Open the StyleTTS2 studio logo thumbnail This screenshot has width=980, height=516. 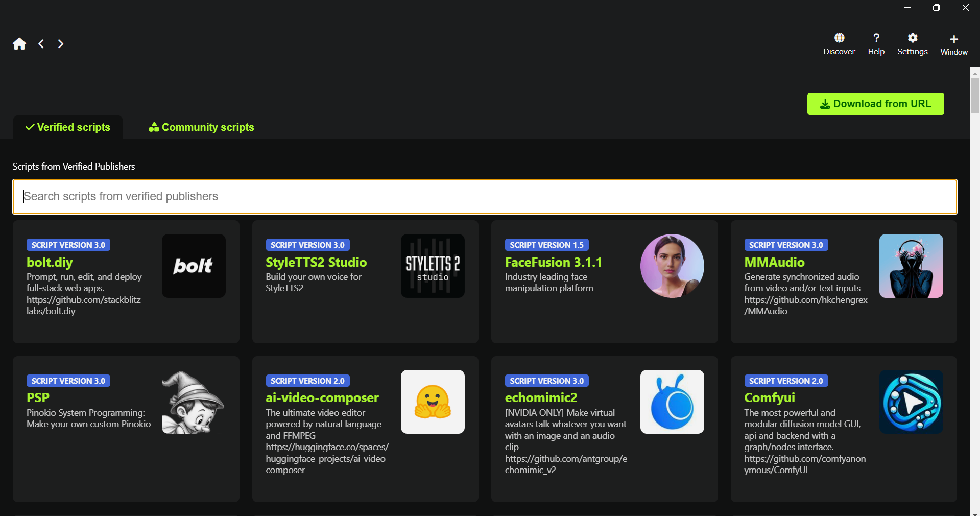coord(433,266)
